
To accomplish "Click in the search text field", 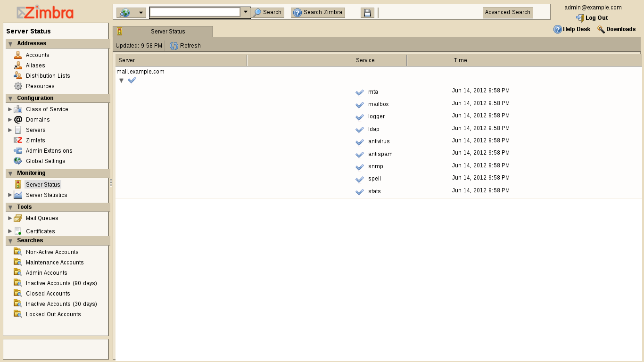I will (x=195, y=12).
